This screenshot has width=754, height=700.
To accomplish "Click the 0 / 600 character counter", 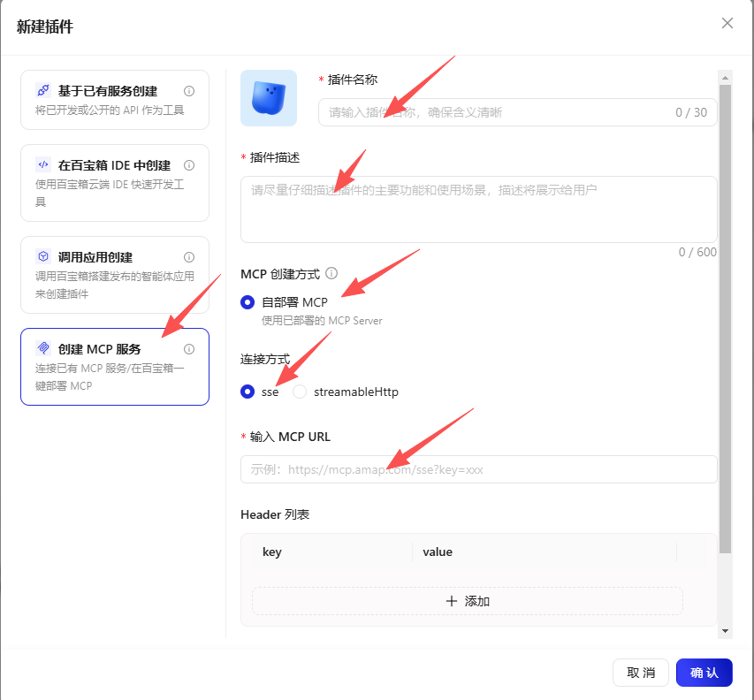I will tap(697, 252).
